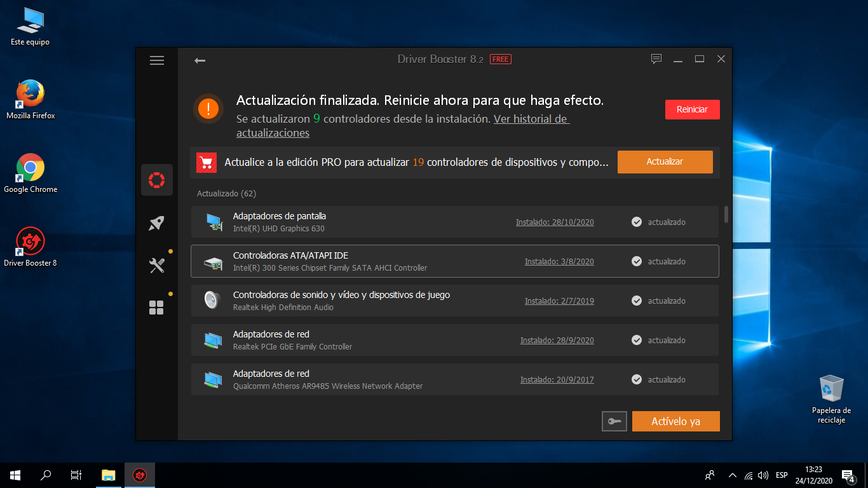
Task: Open the Instalado: 28/9/2020 link
Action: tap(557, 340)
